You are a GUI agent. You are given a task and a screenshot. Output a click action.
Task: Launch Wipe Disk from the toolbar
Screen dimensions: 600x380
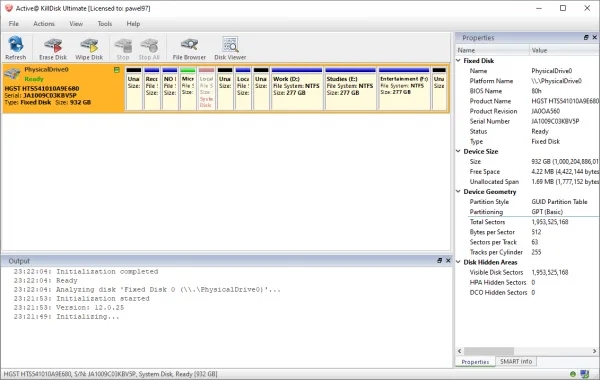(89, 48)
